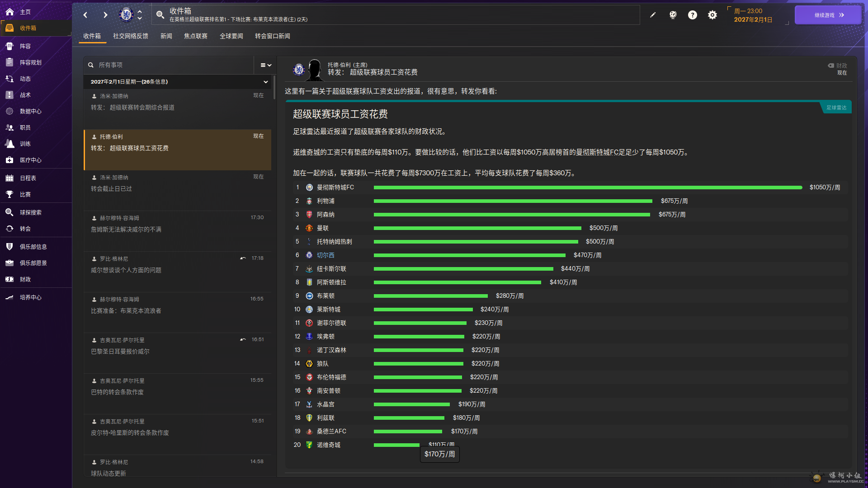Click 布莱顿 in wage table
This screenshot has width=868, height=488.
coord(325,296)
